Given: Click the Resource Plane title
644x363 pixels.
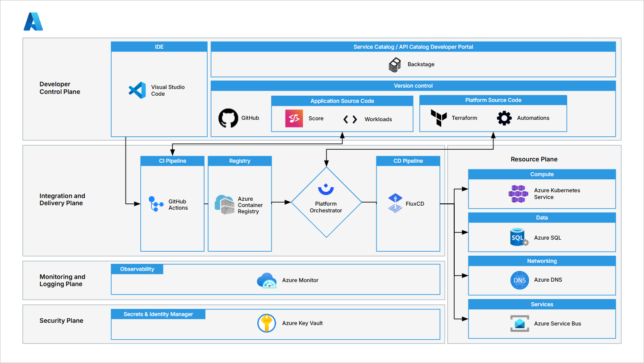Looking at the screenshot, I should tap(534, 159).
